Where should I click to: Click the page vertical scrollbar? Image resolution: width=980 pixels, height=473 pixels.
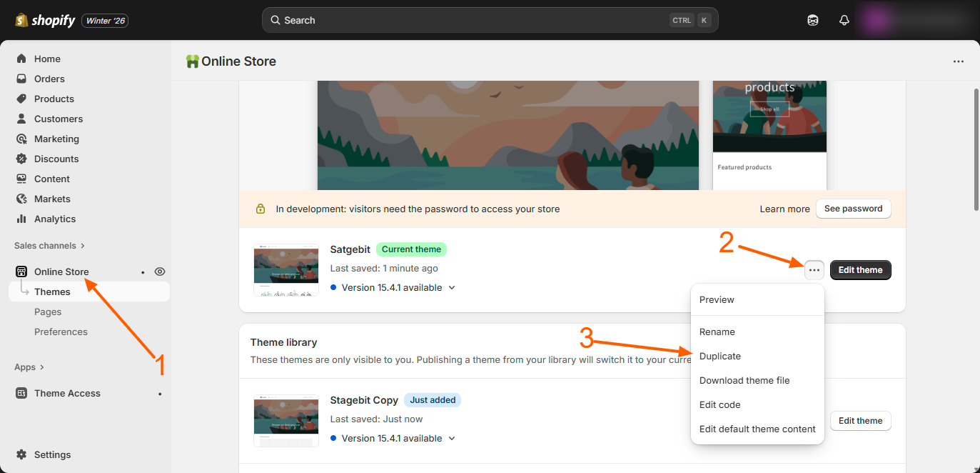976,150
